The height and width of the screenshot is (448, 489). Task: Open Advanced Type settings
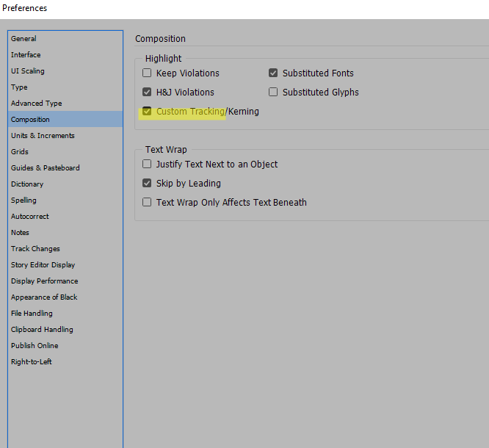tap(37, 104)
